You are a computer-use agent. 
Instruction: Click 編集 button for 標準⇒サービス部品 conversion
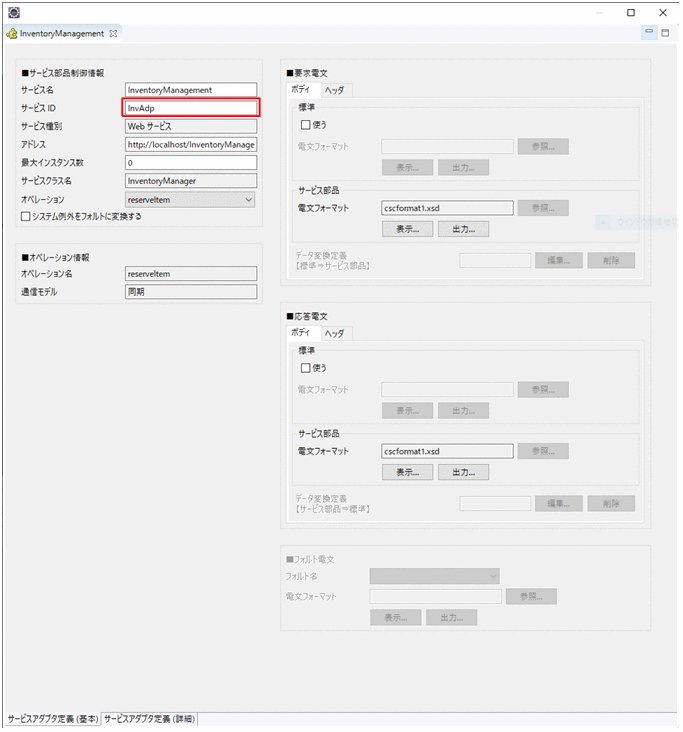[559, 260]
